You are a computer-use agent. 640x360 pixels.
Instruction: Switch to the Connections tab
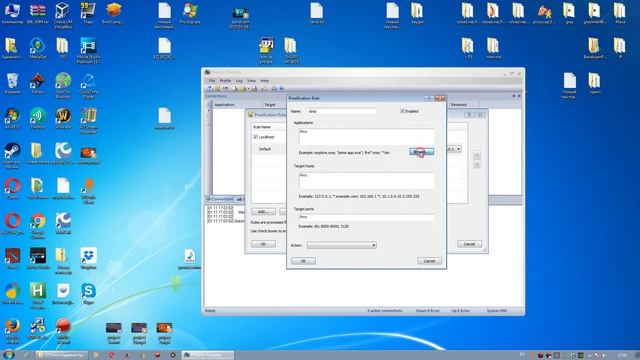pyautogui.click(x=220, y=199)
